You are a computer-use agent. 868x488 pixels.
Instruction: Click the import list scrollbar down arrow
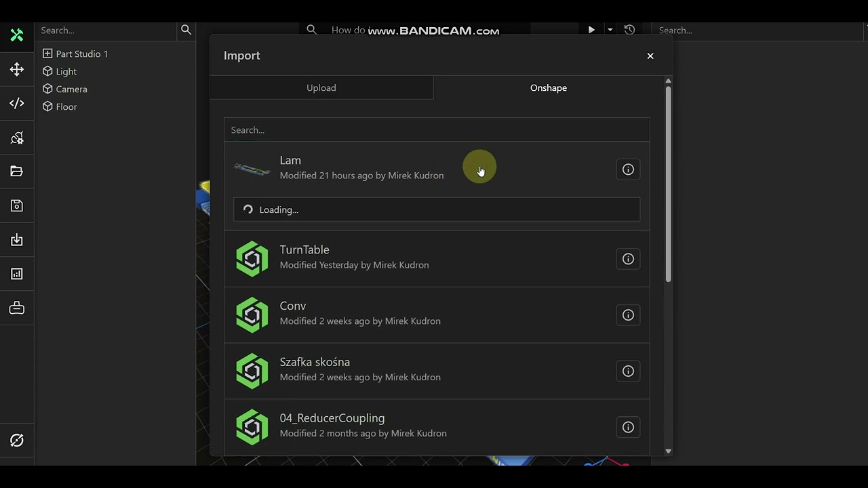click(668, 451)
